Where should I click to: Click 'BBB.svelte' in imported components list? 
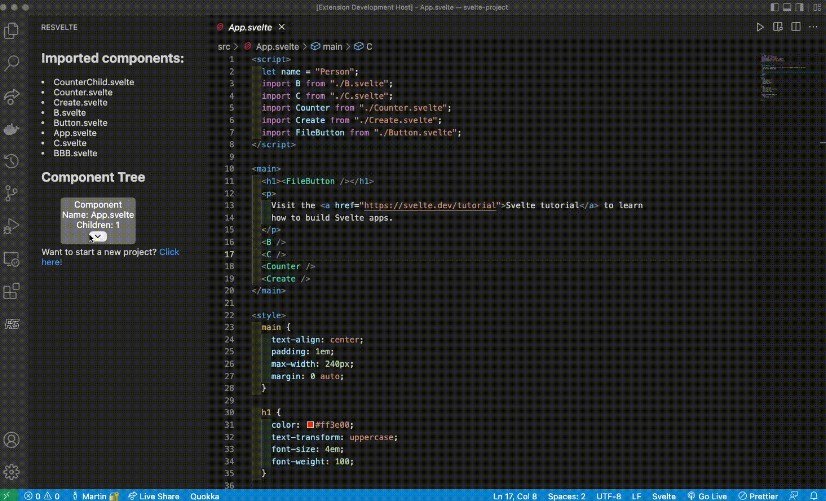[75, 153]
